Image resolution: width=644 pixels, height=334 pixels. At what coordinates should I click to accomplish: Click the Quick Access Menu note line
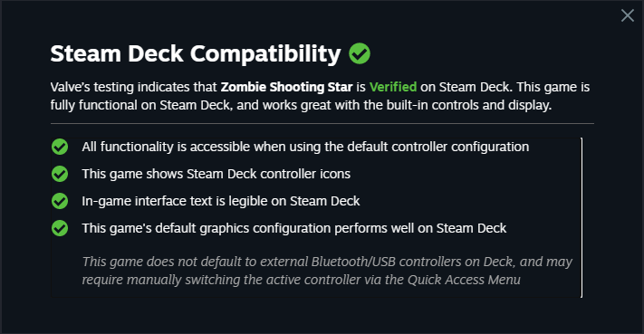coord(301,280)
